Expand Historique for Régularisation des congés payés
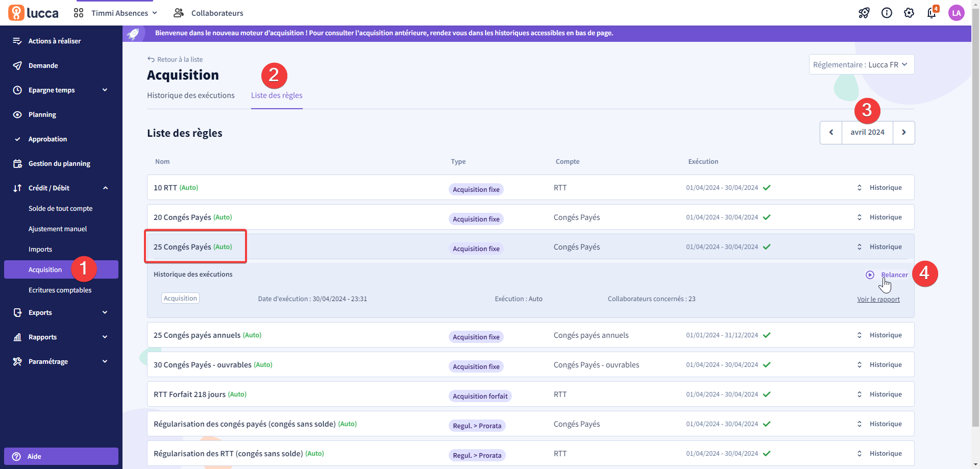This screenshot has width=980, height=469. [879, 424]
